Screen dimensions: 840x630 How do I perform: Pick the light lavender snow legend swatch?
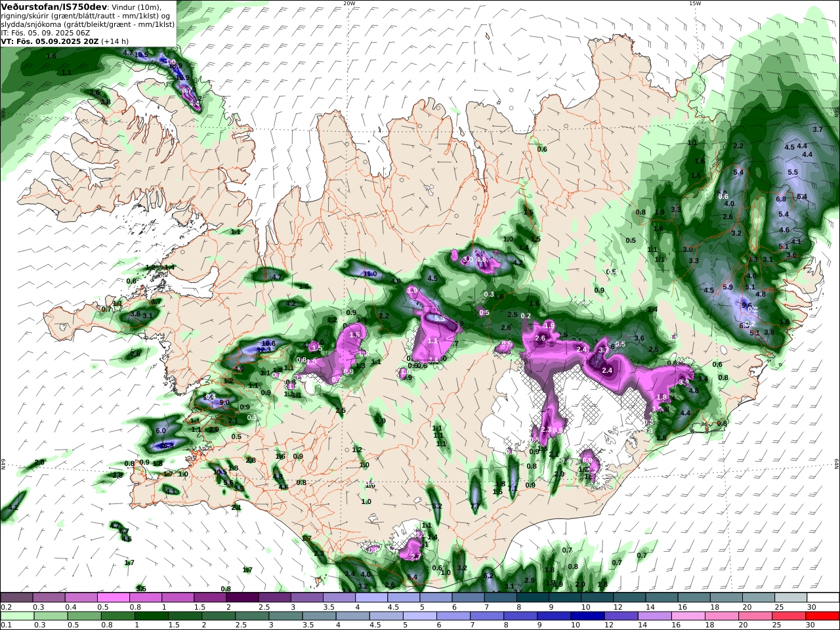(x=371, y=597)
